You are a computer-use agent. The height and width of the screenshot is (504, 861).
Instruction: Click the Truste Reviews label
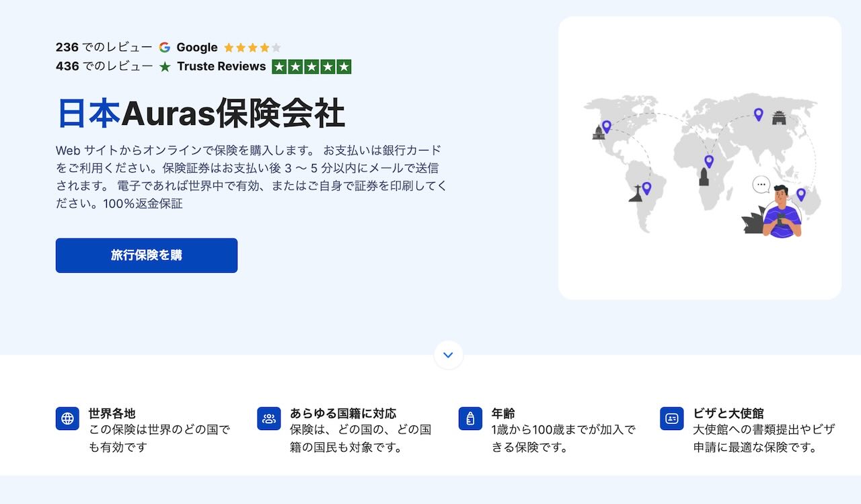[221, 67]
